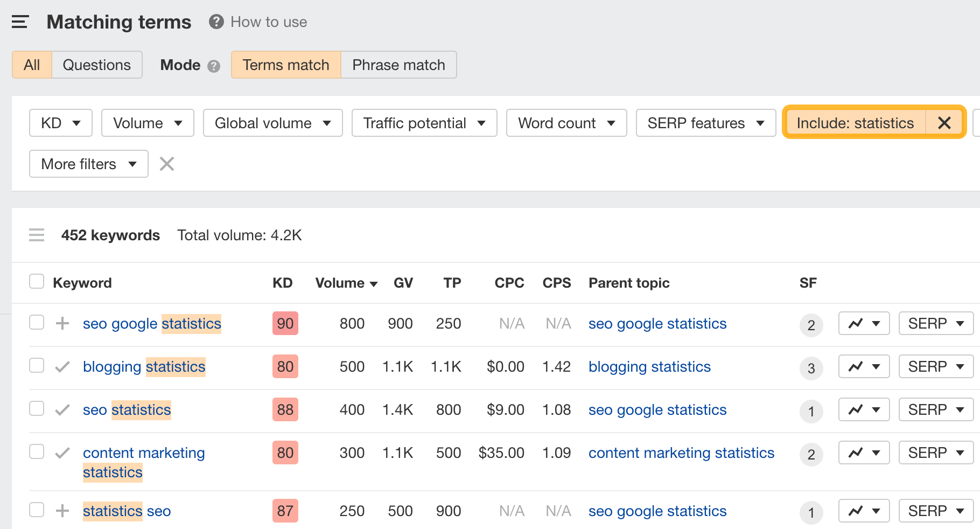Screen dimensions: 980x529
Task: Open the trend chart for blogging statistics
Action: pos(864,366)
